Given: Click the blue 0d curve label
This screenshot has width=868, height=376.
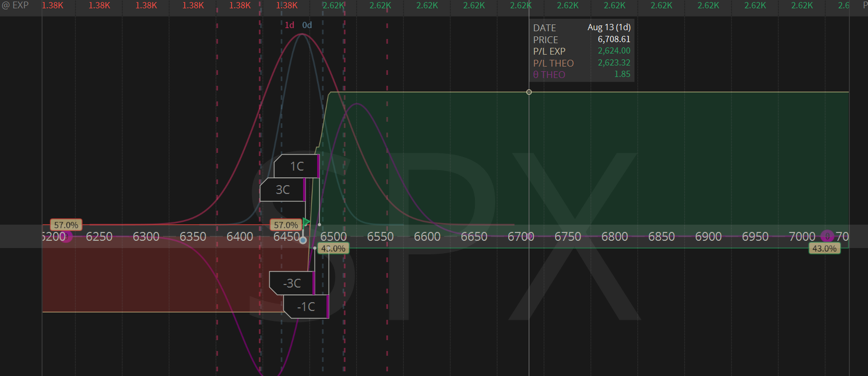Looking at the screenshot, I should [x=307, y=25].
